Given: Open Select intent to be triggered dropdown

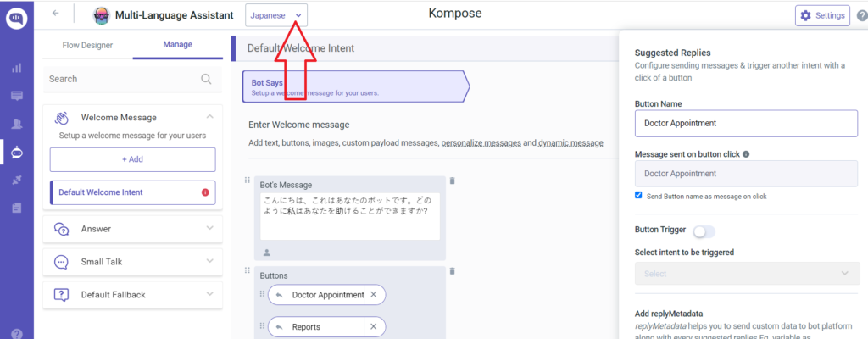Looking at the screenshot, I should (746, 274).
